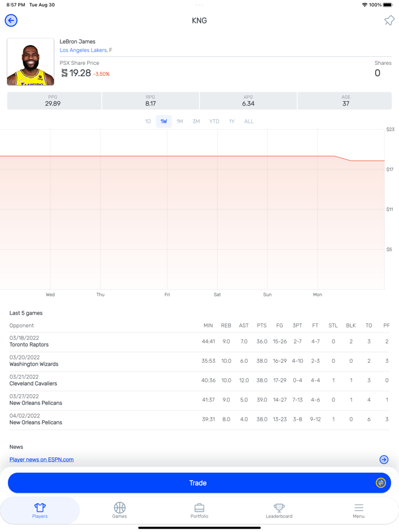Image resolution: width=399 pixels, height=532 pixels.
Task: Tap the 44:41 minutes value
Action: (x=208, y=341)
